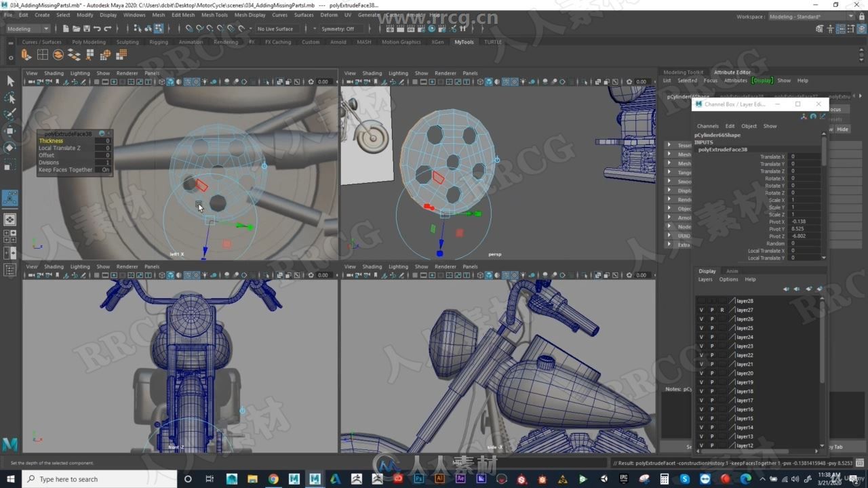Open Options menu in the Layer Editor
This screenshot has width=868, height=488.
click(x=728, y=279)
